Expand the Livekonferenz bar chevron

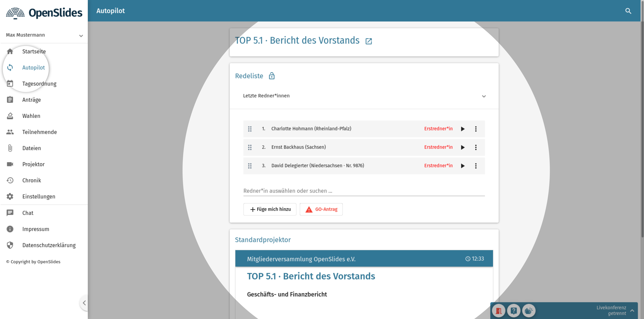(x=632, y=311)
